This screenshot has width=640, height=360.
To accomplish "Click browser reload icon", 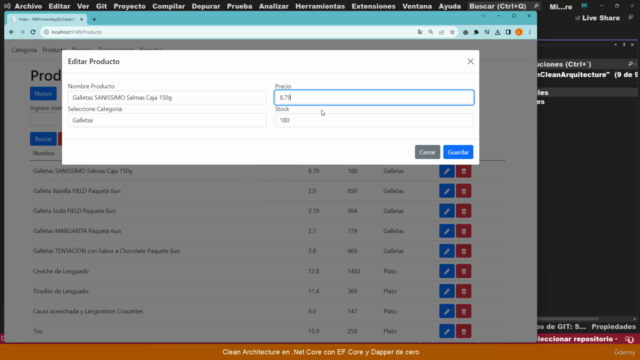I will 33,32.
